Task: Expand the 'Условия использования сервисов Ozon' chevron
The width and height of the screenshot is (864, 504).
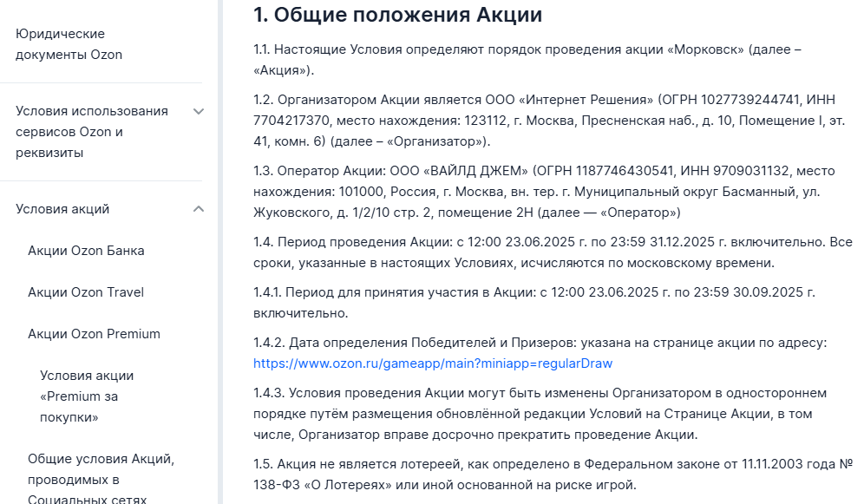Action: (x=199, y=111)
